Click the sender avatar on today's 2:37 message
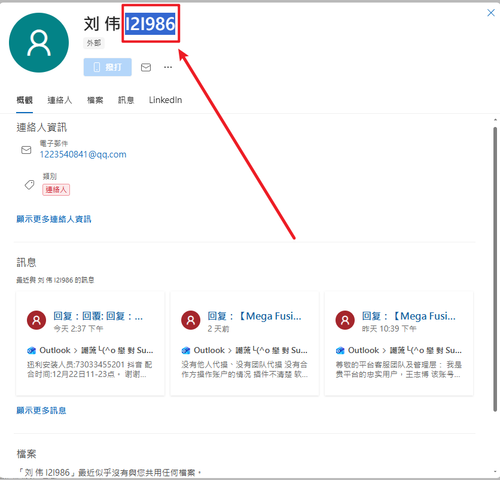Viewport: 500px width, 480px height. point(36,320)
